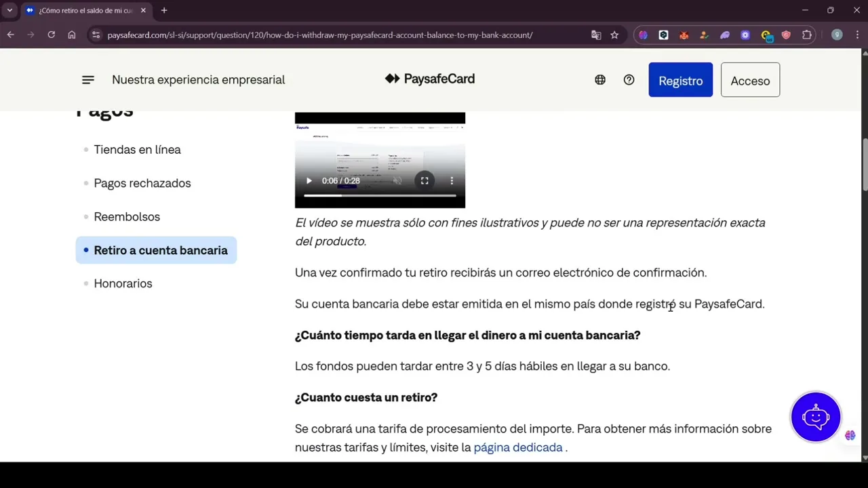Select Honorarios in sidebar

[123, 283]
